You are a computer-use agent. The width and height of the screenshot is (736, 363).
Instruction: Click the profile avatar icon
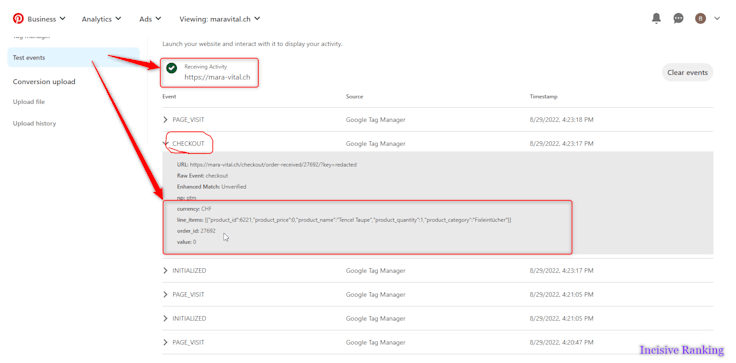700,19
